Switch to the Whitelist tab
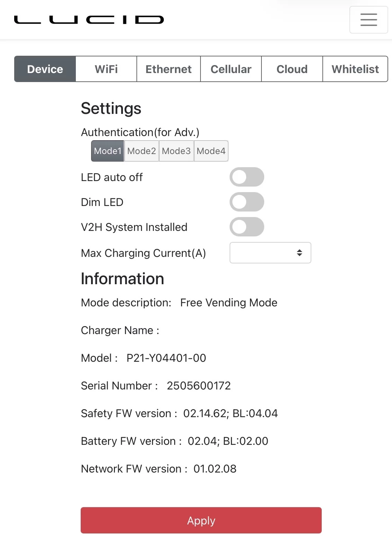 [355, 69]
